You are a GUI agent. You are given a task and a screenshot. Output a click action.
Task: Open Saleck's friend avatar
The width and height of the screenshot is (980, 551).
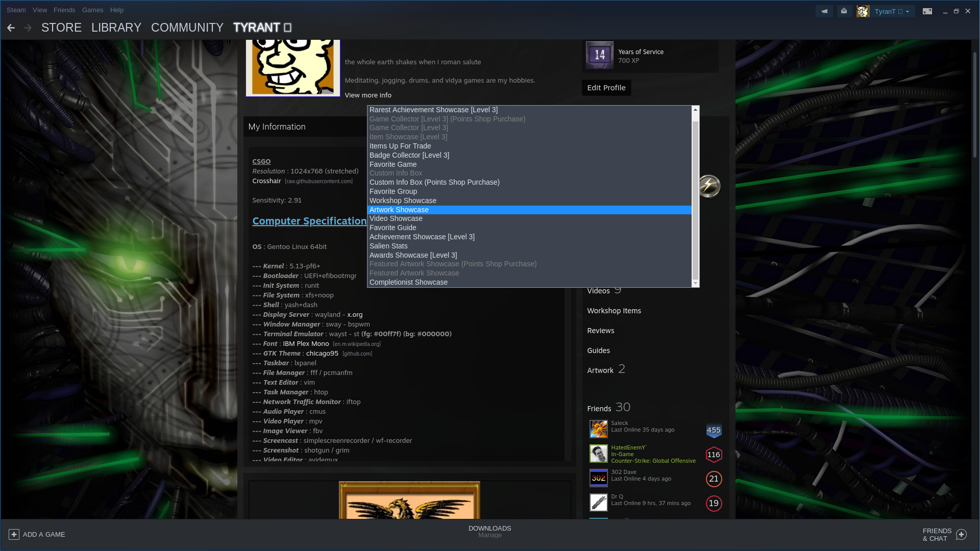(599, 429)
